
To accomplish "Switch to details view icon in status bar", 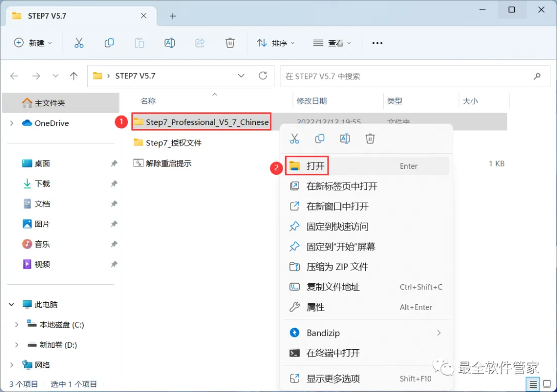I will point(533,384).
